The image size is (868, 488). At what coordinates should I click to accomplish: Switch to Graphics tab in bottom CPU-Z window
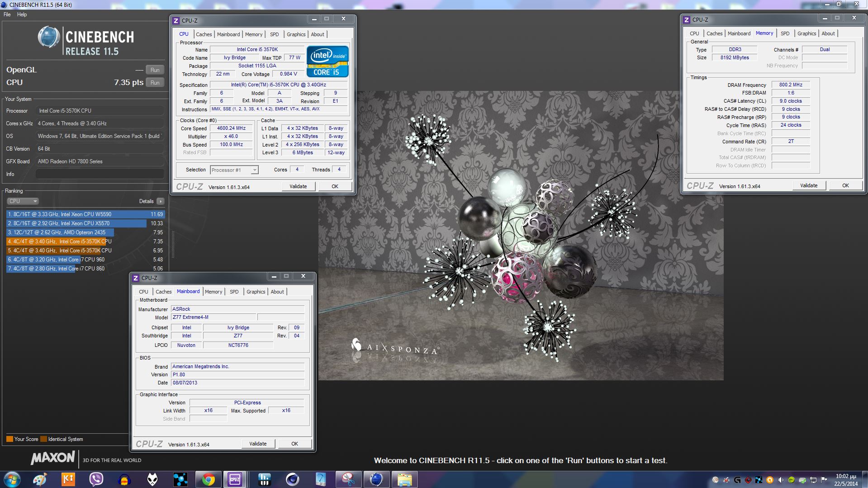pos(256,292)
